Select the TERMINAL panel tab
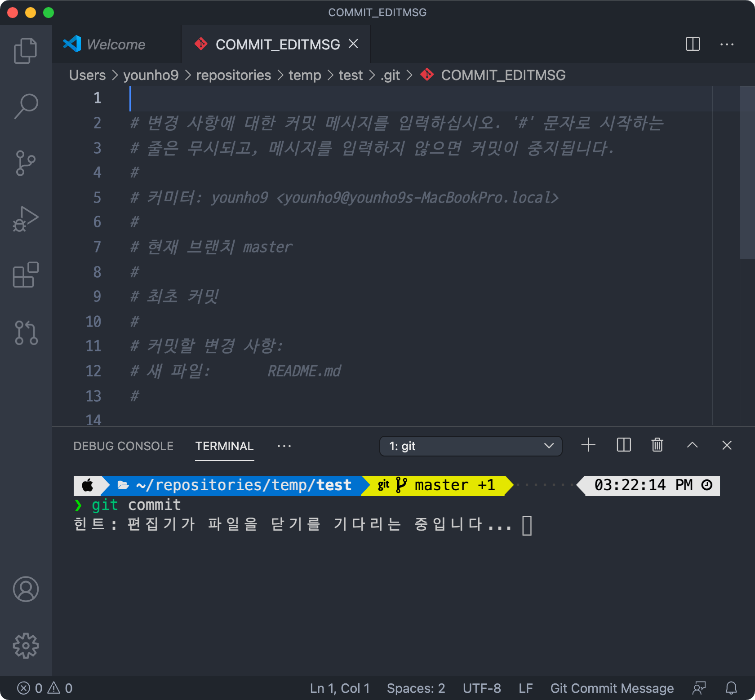 (x=224, y=446)
